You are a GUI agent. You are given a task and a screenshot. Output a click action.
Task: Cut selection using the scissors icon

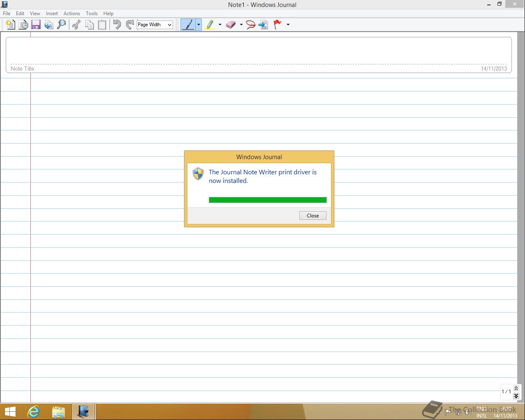point(76,25)
